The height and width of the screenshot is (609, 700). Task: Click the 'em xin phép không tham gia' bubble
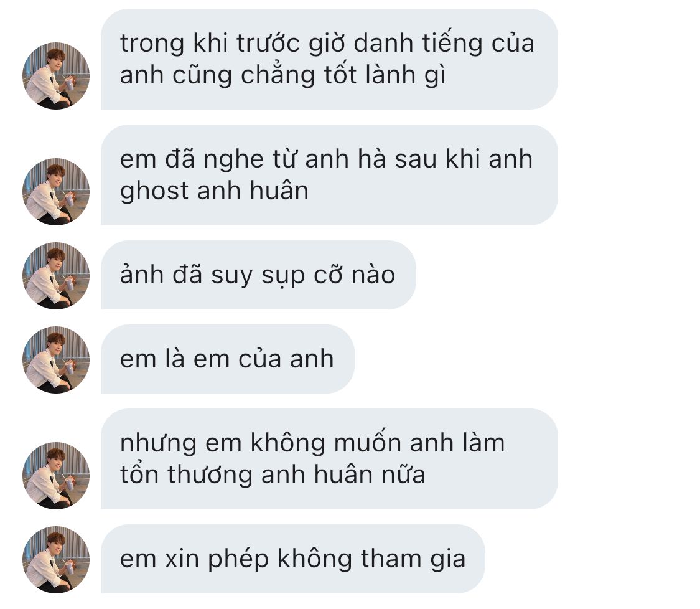[293, 559]
